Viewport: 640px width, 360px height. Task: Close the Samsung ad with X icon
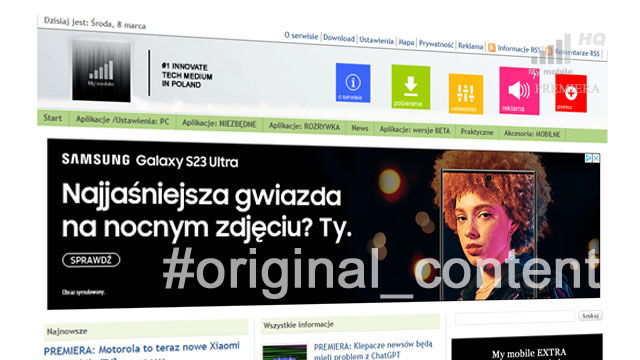[596, 158]
